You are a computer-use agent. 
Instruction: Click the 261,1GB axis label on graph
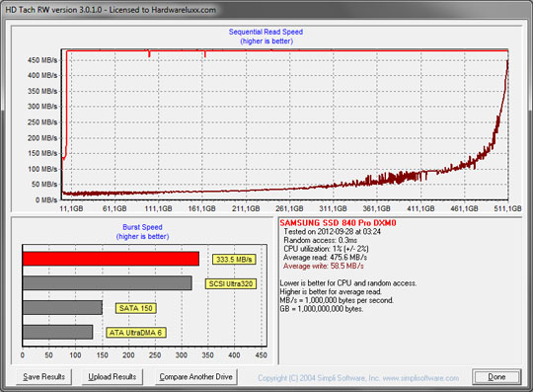pyautogui.click(x=289, y=208)
